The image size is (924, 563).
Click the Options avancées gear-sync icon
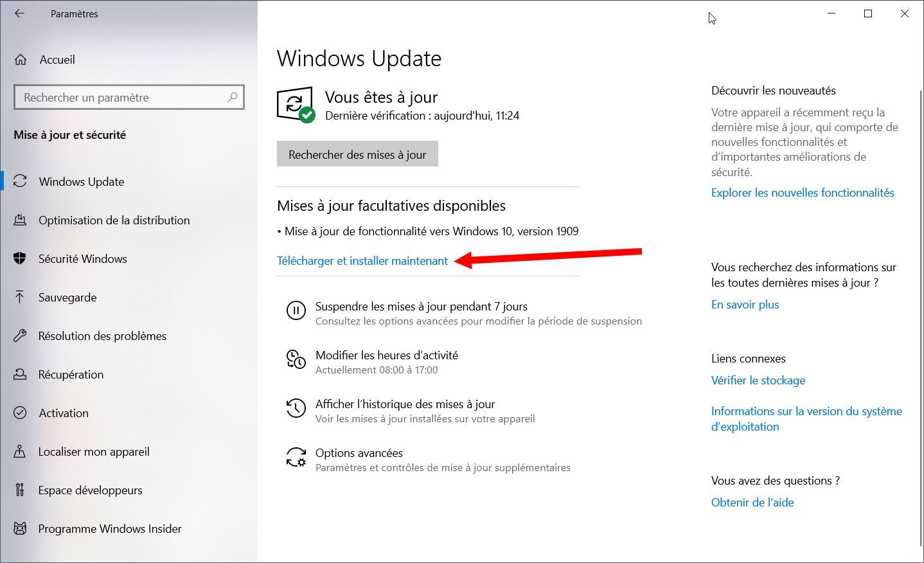click(296, 457)
